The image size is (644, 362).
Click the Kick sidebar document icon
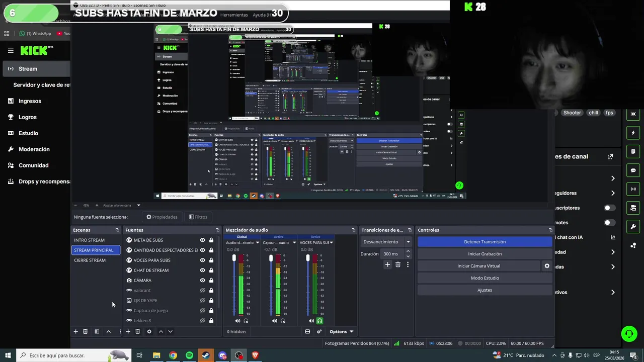(x=633, y=151)
